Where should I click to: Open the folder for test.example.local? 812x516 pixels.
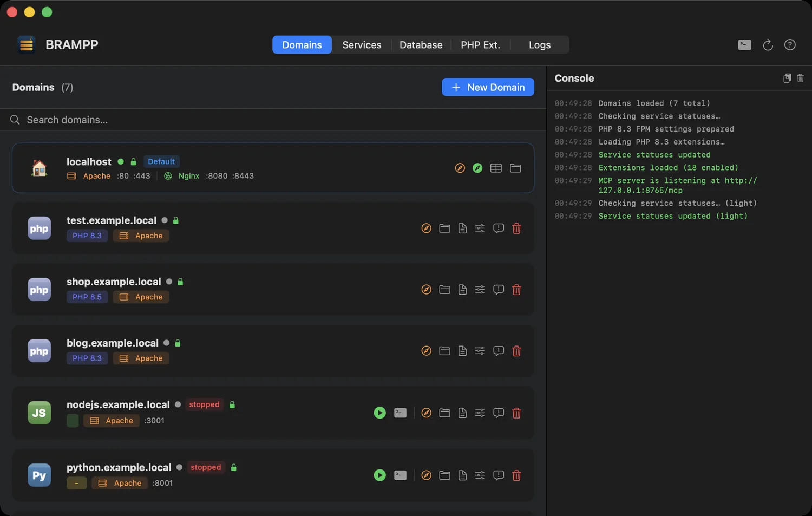444,228
